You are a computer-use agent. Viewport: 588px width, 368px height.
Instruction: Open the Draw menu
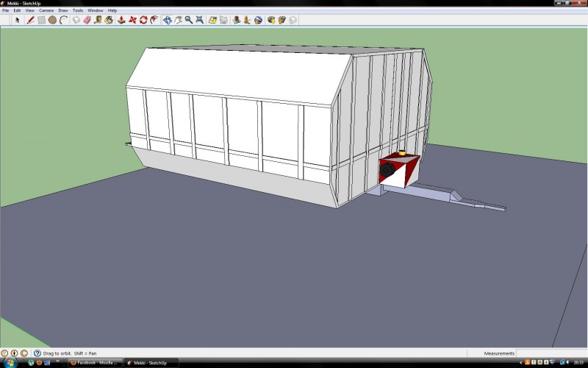point(63,10)
